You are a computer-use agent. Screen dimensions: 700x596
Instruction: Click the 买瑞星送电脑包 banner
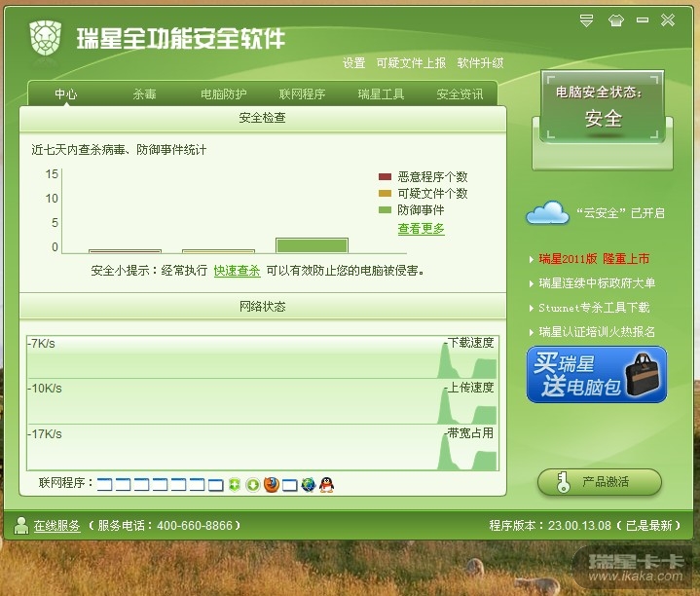click(597, 375)
